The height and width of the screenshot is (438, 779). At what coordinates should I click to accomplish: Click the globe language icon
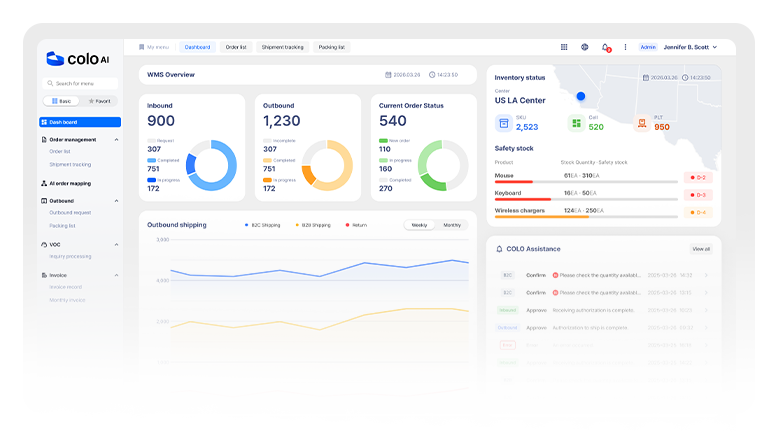(585, 47)
